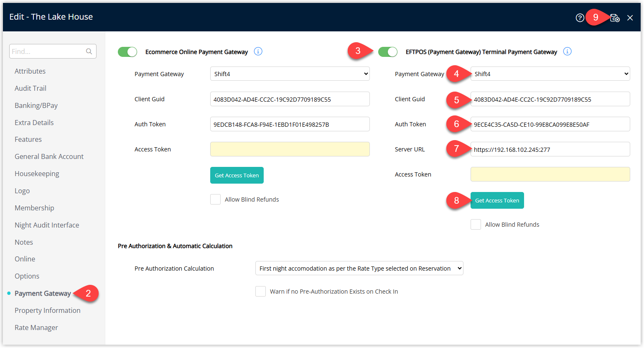Screen dimensions: 644x348
Task: Toggle EFTPOS Terminal Payment Gateway switch
Action: point(388,52)
